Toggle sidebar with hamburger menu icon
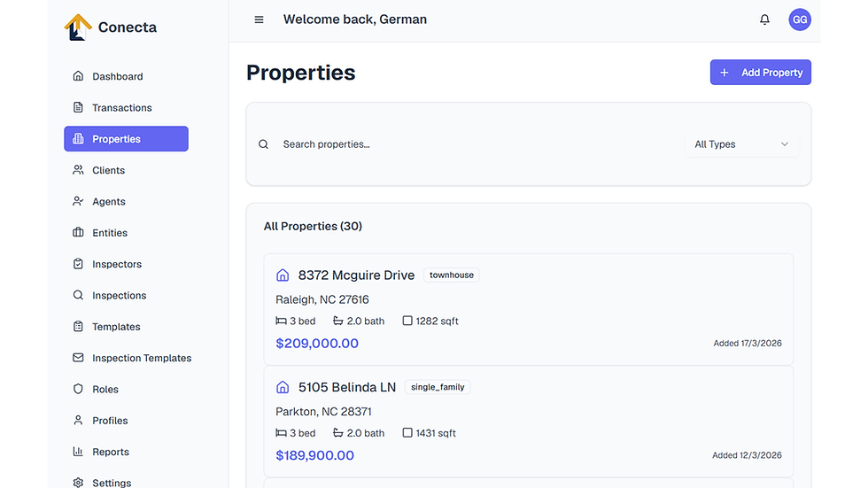 (x=259, y=19)
